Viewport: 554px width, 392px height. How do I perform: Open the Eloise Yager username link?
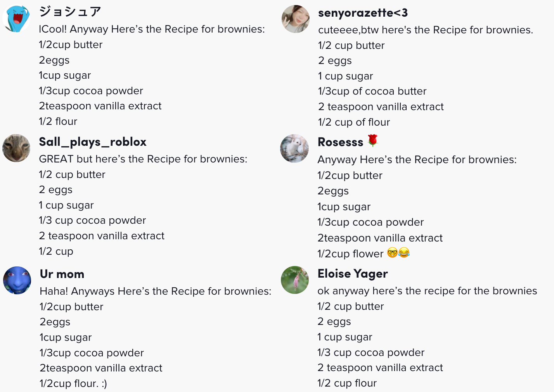353,274
